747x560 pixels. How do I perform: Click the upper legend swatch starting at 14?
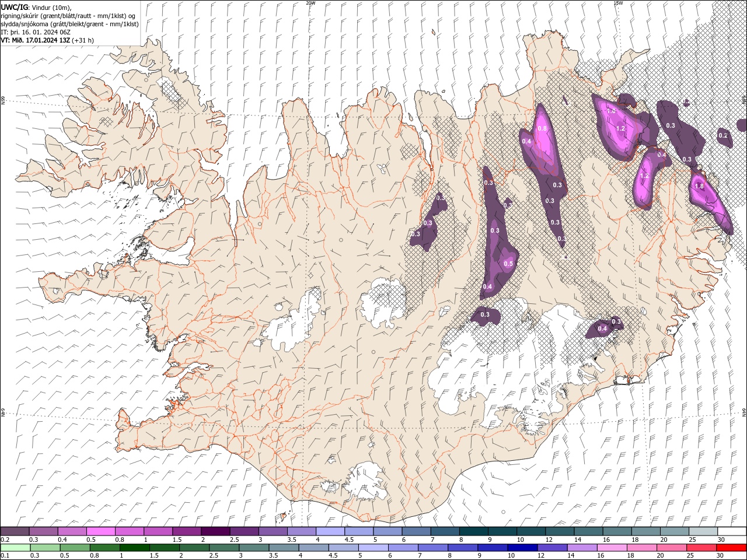tap(588, 531)
